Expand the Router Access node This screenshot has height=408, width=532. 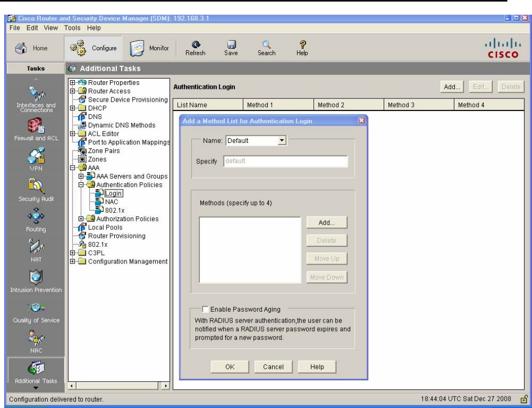(72, 91)
